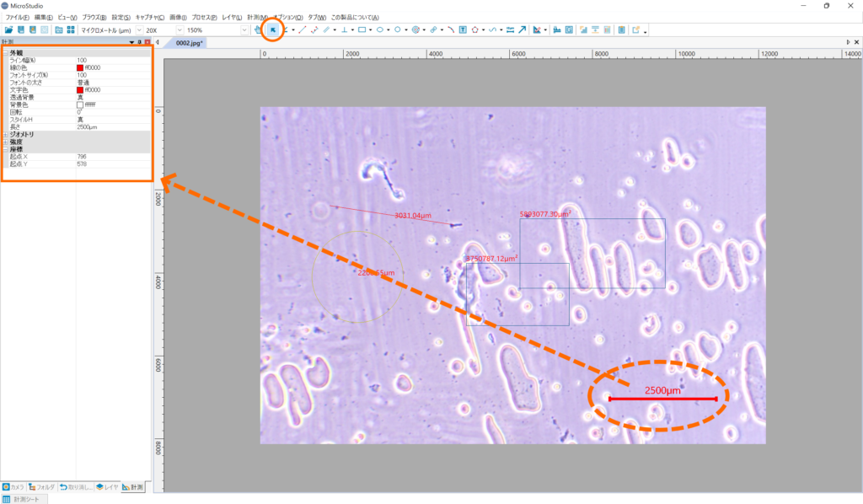Switch to the レイヤ panel tab
The height and width of the screenshot is (504, 863).
click(x=107, y=487)
